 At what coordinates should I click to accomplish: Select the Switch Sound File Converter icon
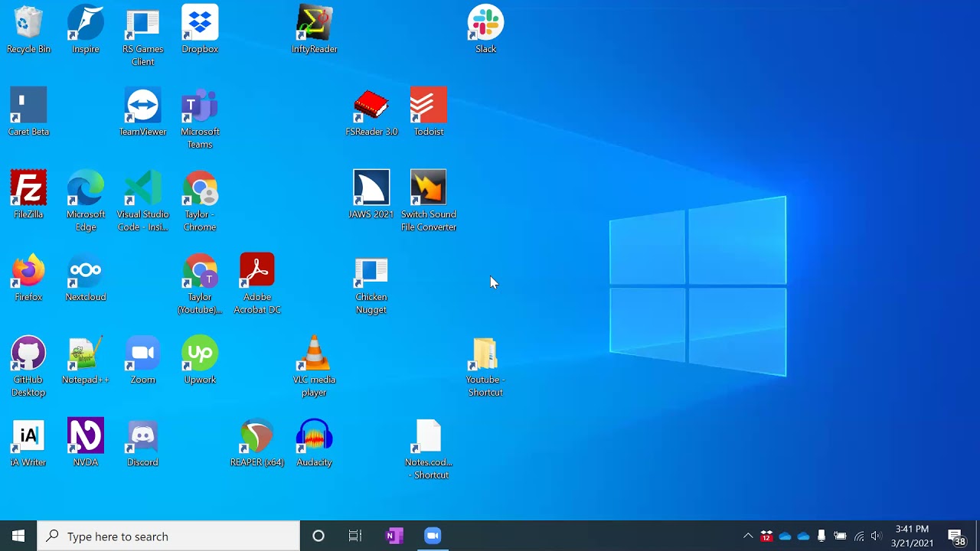tap(428, 202)
